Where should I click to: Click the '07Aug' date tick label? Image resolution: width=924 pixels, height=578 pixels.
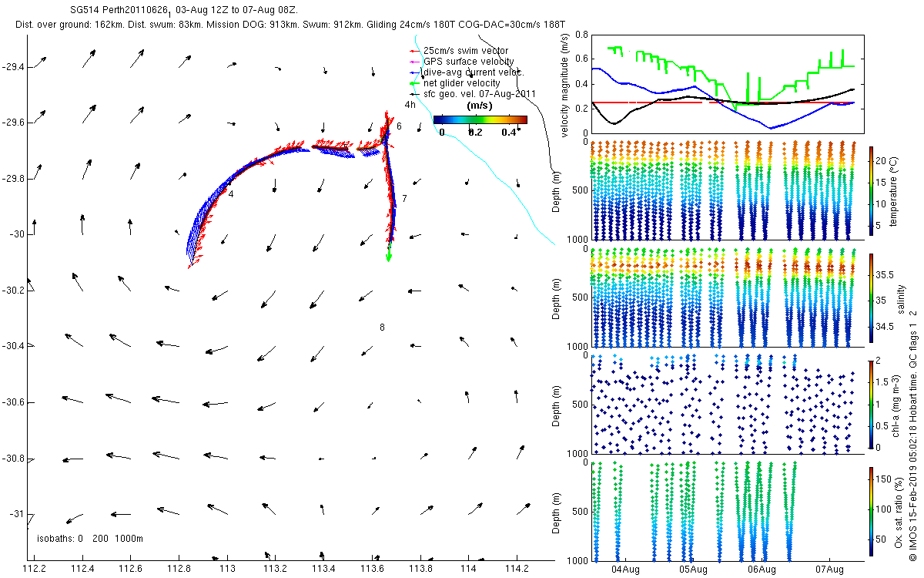[x=830, y=570]
